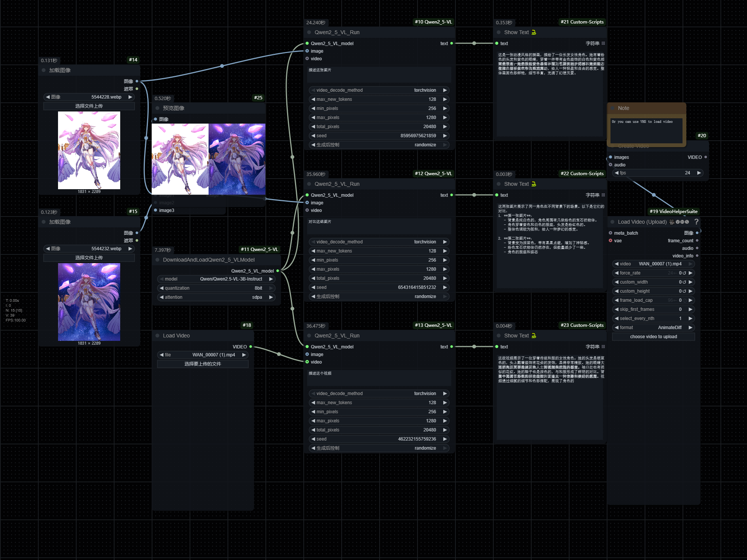Viewport: 747px width, 560px height.
Task: Collapse the Load Video node #18 via its title dot
Action: point(157,336)
